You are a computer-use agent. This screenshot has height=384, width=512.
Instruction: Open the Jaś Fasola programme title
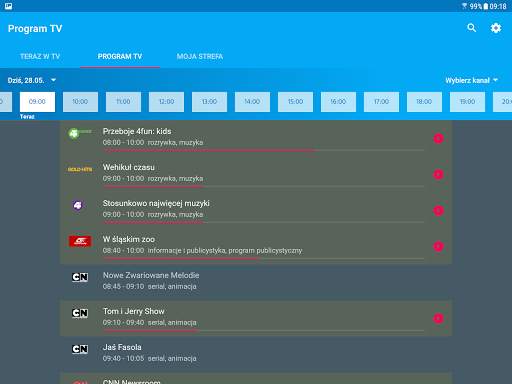coord(122,347)
